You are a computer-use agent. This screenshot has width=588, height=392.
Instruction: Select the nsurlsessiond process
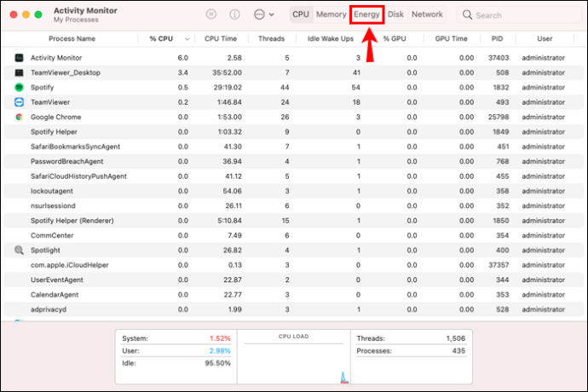[x=294, y=206]
